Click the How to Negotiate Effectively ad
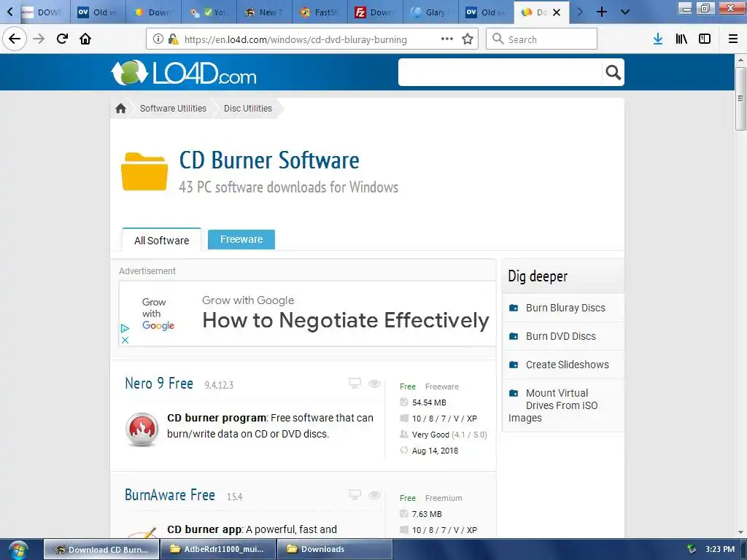This screenshot has width=747, height=560. pos(346,321)
